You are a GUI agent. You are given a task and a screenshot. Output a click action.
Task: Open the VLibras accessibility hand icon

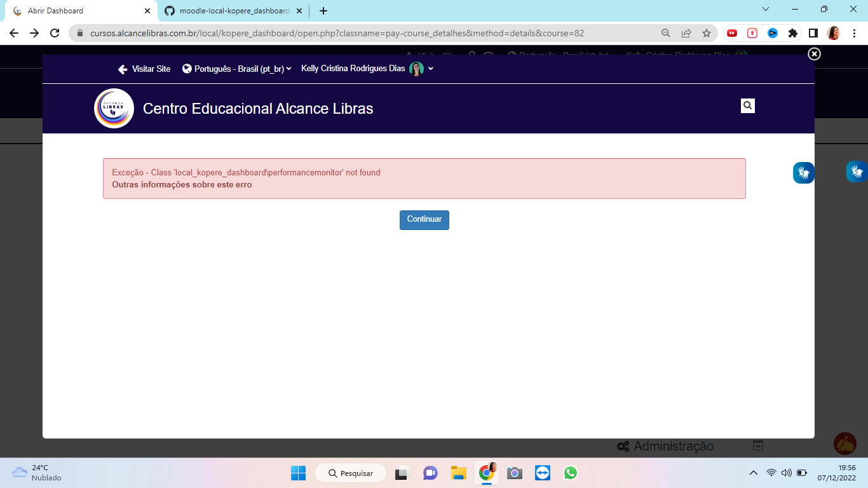(x=803, y=172)
